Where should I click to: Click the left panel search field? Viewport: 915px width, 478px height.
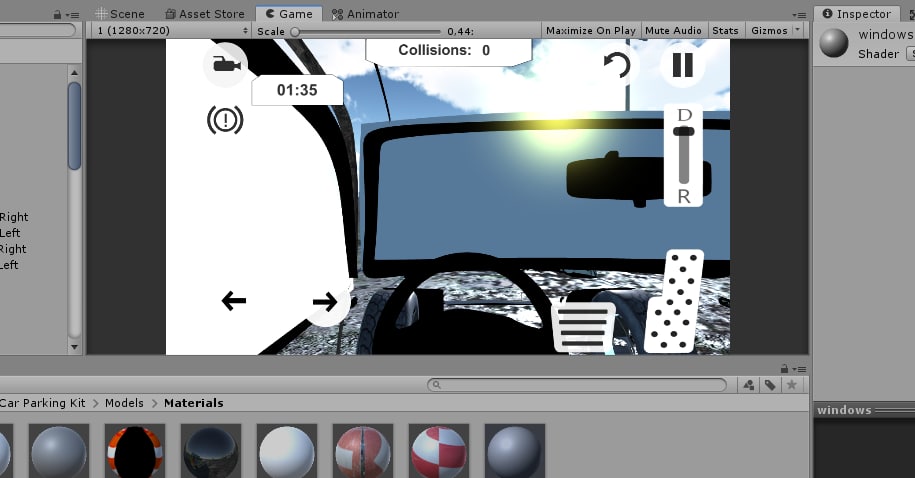pyautogui.click(x=36, y=30)
